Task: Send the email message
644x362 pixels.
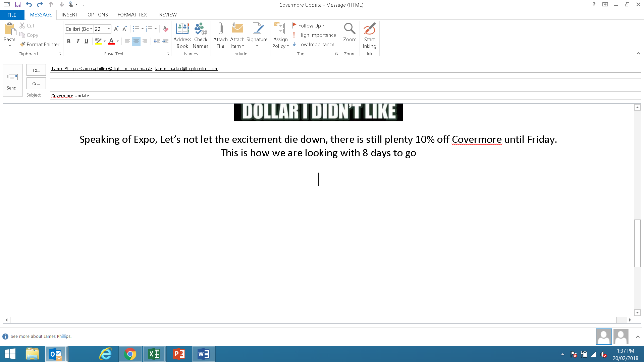Action: pyautogui.click(x=12, y=80)
